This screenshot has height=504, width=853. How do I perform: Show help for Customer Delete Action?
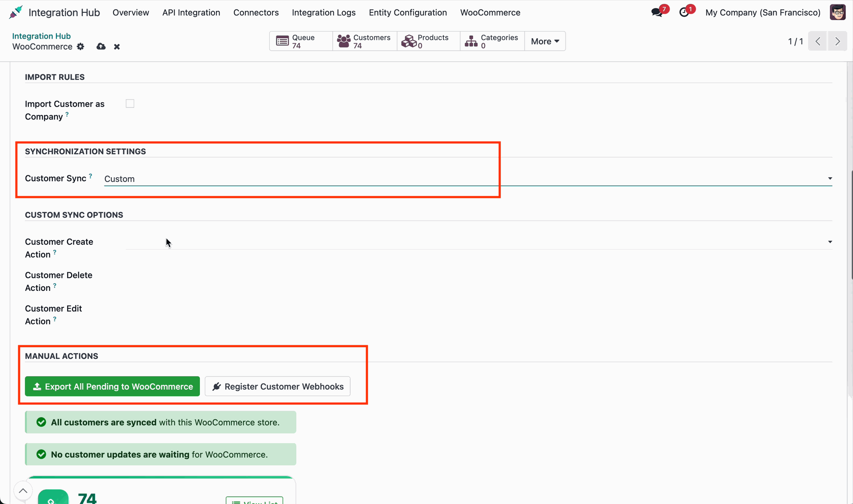click(55, 286)
